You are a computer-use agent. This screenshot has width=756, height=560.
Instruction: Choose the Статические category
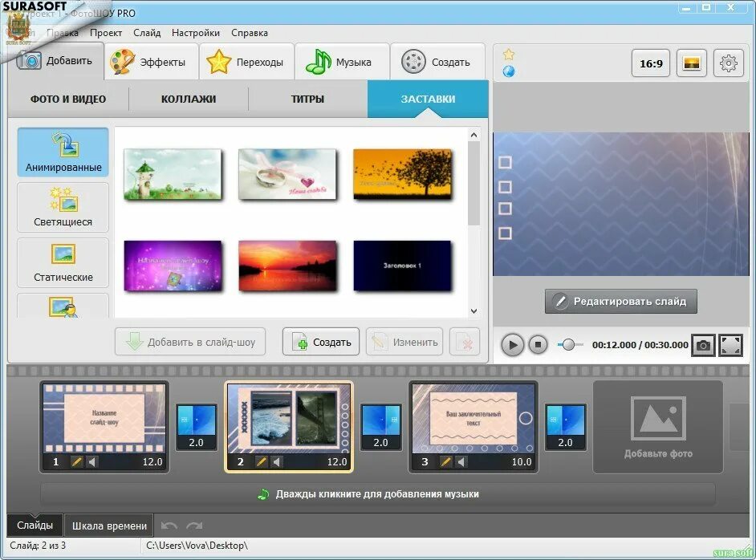[63, 262]
